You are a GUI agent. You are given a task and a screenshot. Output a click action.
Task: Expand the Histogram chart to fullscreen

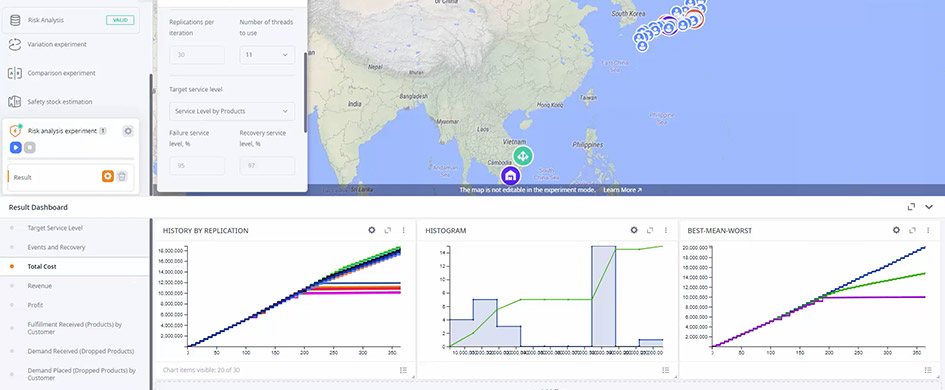tap(650, 230)
